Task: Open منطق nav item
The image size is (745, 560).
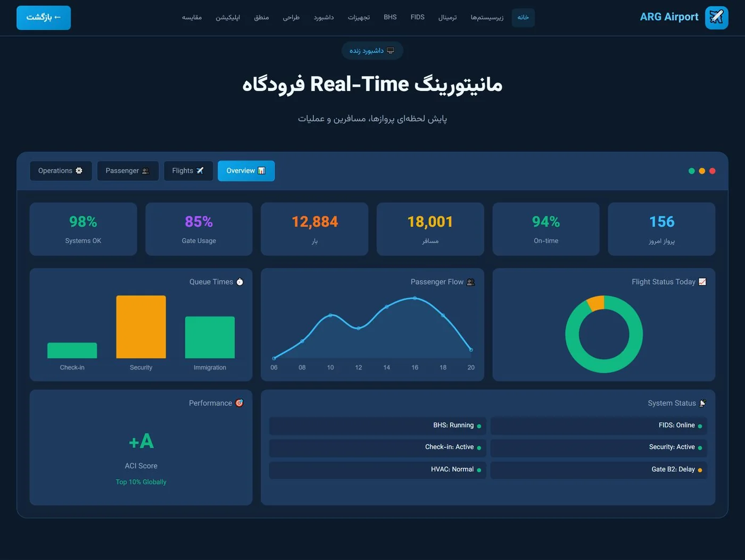Action: click(261, 18)
